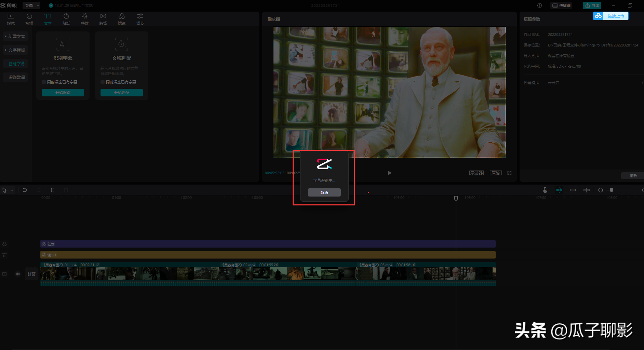The height and width of the screenshot is (350, 644).
Task: Click the autosave status check icon
Action: (51, 5)
